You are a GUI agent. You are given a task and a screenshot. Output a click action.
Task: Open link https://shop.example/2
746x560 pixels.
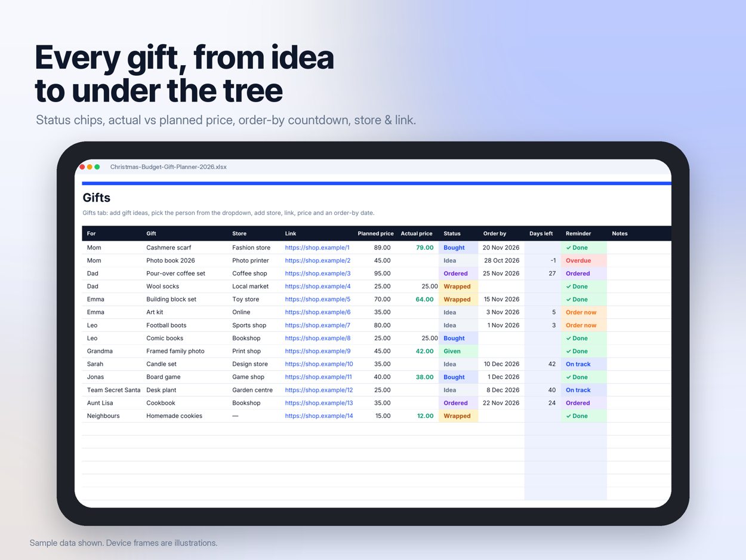point(317,260)
